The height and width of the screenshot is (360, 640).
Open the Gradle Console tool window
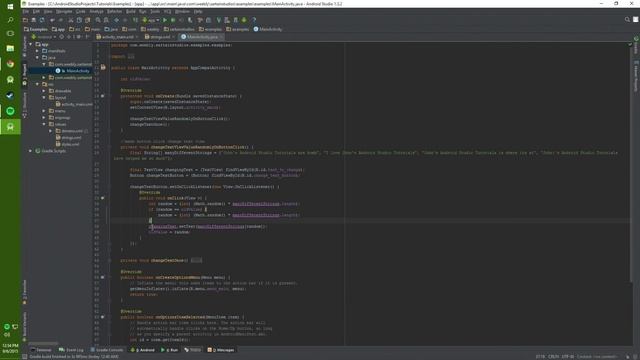pos(107,350)
